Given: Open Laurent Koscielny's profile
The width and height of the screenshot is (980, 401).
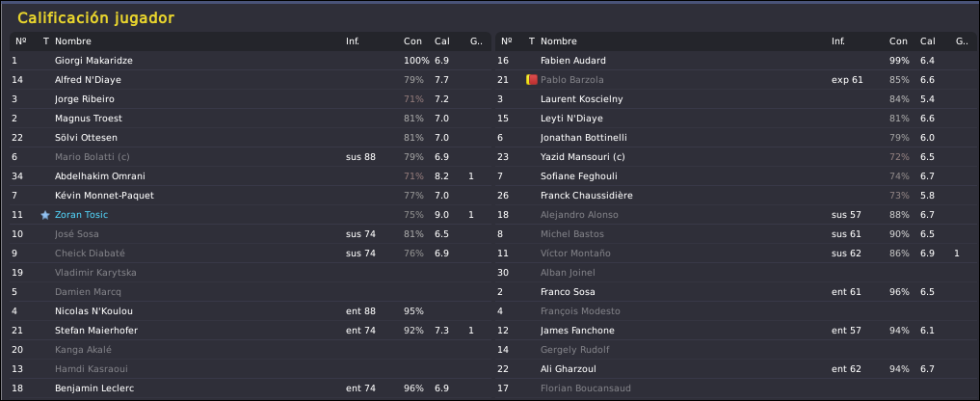Looking at the screenshot, I should coord(581,99).
